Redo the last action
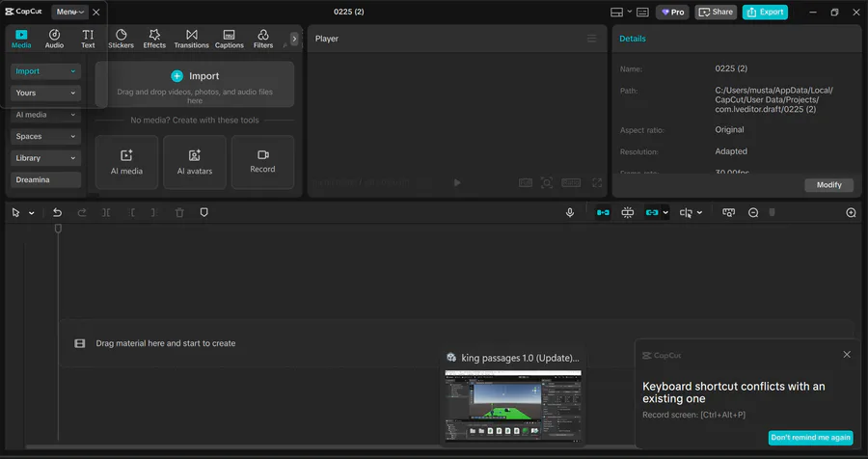 pyautogui.click(x=81, y=212)
